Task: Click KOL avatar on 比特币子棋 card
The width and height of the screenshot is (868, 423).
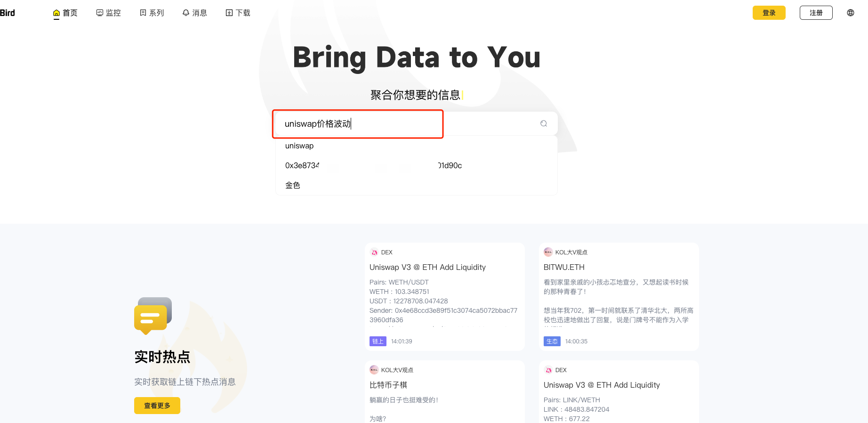Action: pos(374,370)
